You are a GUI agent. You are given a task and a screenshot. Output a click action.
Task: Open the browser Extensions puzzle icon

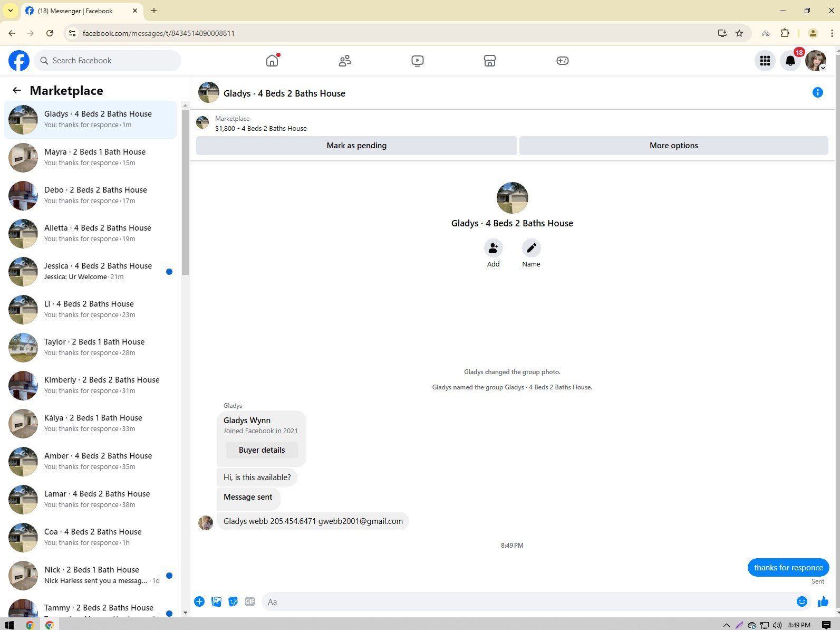(x=785, y=33)
